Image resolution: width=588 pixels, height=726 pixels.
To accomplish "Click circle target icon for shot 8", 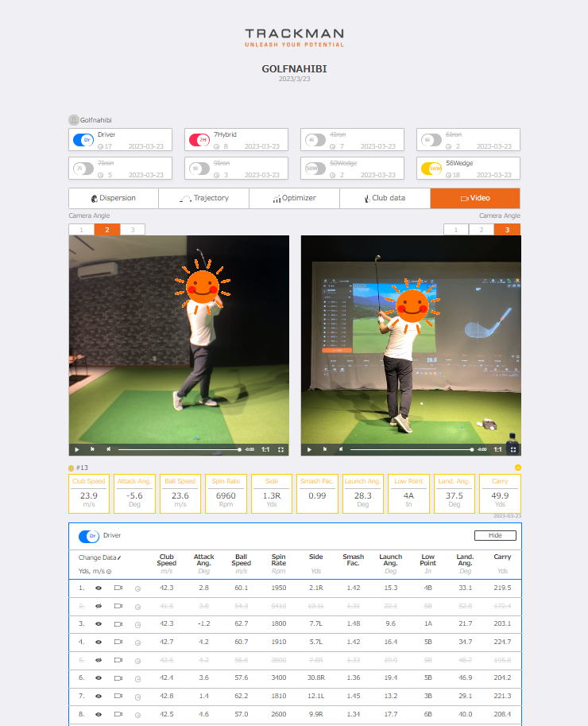I will click(x=138, y=716).
